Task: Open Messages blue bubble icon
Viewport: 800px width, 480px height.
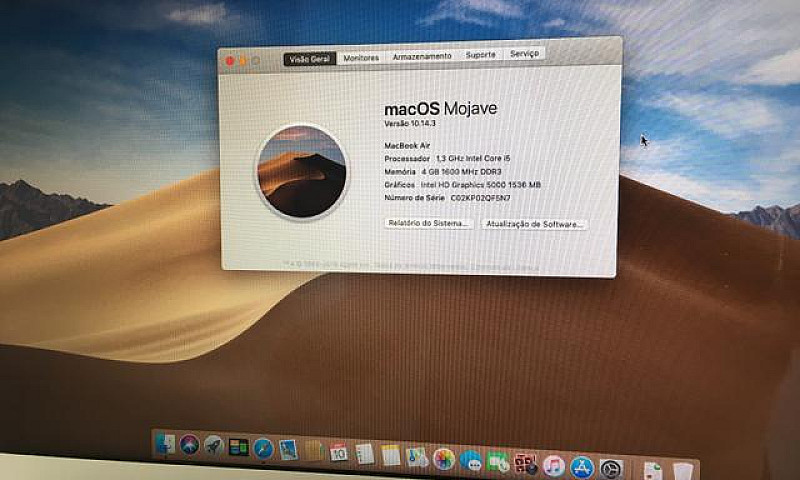Action: click(x=470, y=461)
